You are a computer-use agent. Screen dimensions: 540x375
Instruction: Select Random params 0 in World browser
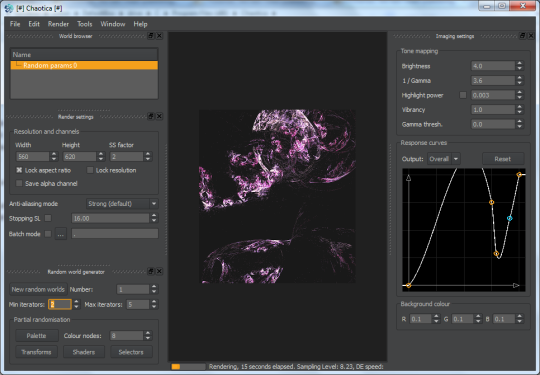(84, 65)
